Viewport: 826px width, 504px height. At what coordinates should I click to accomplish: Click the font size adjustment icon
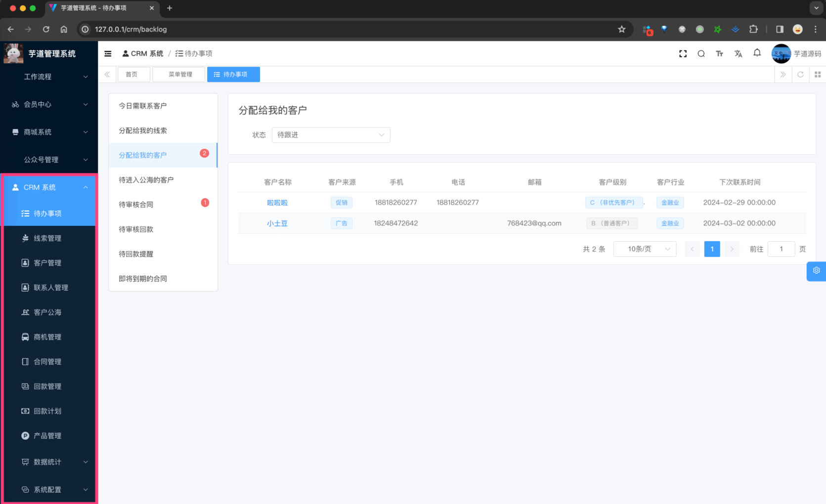click(719, 53)
